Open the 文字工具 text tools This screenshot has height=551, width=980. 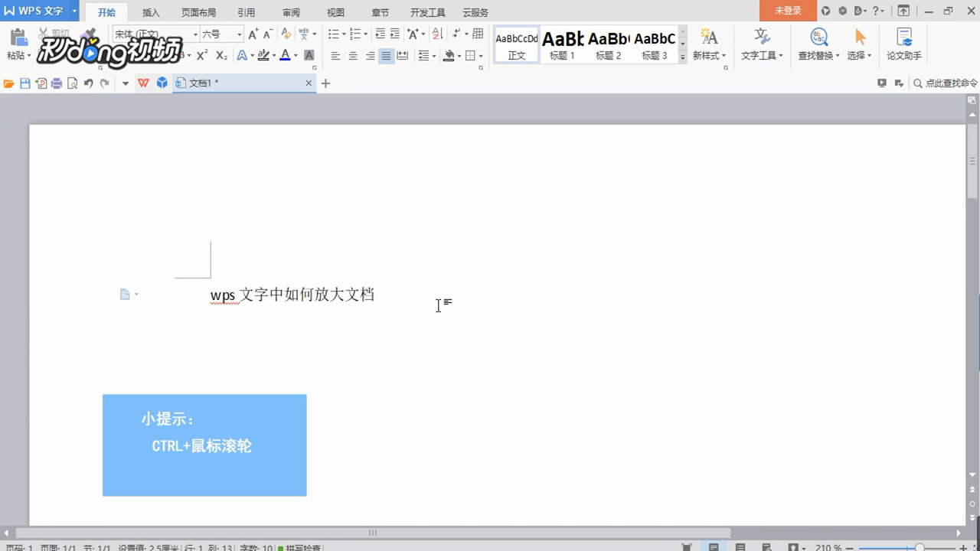[761, 44]
